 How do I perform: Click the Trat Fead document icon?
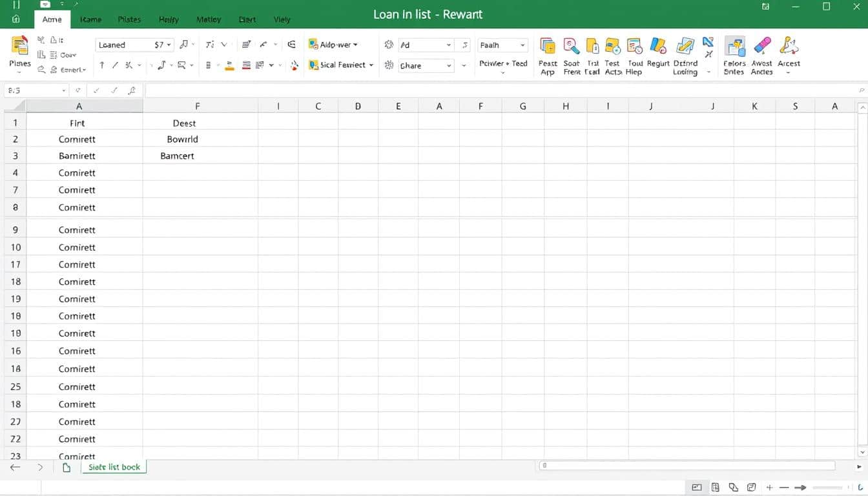(592, 46)
